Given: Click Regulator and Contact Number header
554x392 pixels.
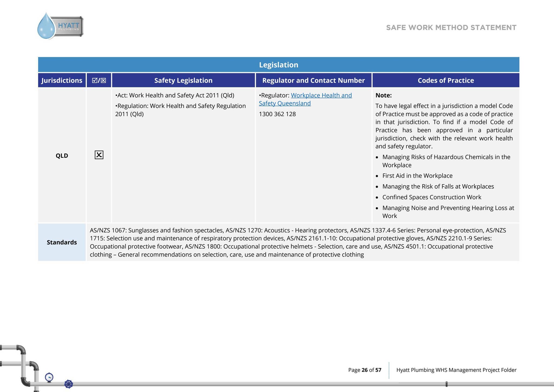Looking at the screenshot, I should click(x=314, y=80).
